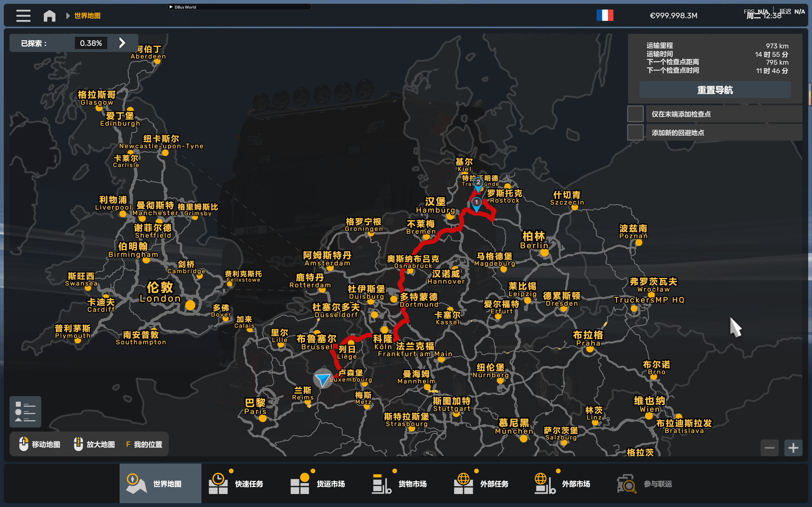Viewport: 812px width, 507px height.
Task: Click the French flag icon
Action: [x=605, y=16]
